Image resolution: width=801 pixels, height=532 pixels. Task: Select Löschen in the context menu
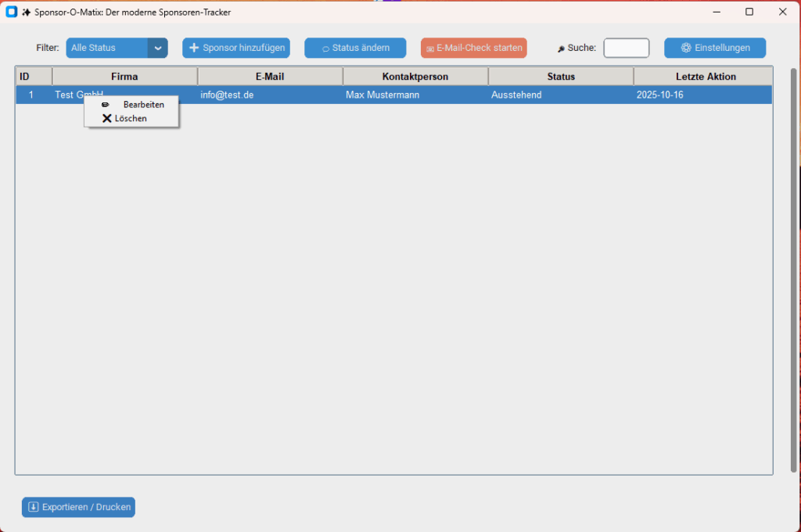[131, 118]
